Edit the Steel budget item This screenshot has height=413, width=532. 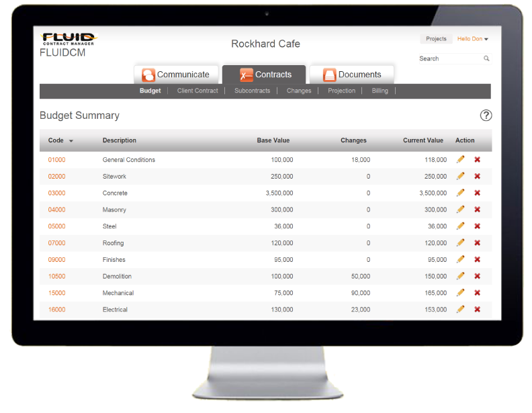460,226
